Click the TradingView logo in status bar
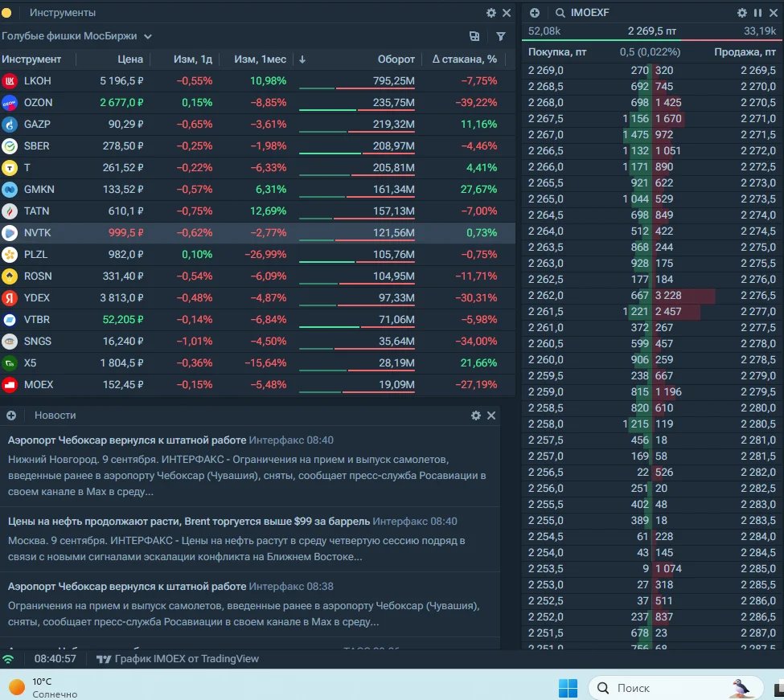784x700 pixels. tap(104, 660)
